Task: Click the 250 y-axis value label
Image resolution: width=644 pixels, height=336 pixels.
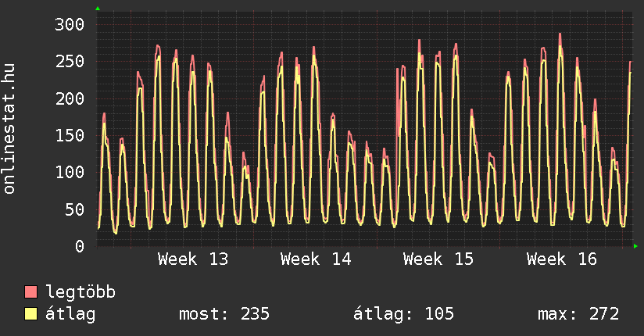Action: (x=69, y=62)
